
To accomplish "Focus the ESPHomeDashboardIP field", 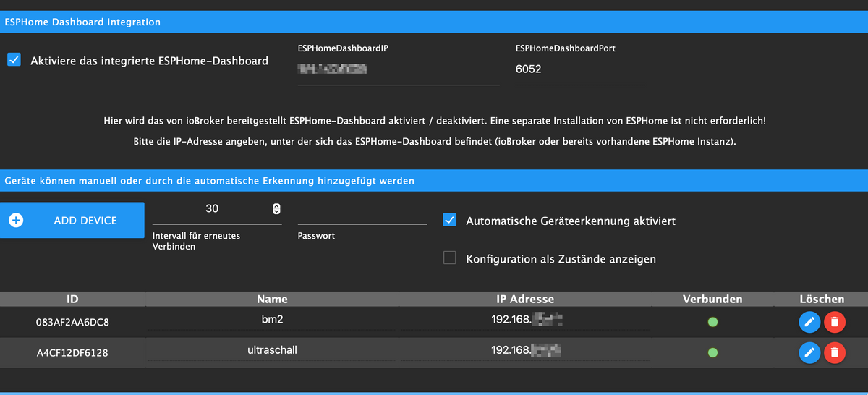I will [x=399, y=69].
